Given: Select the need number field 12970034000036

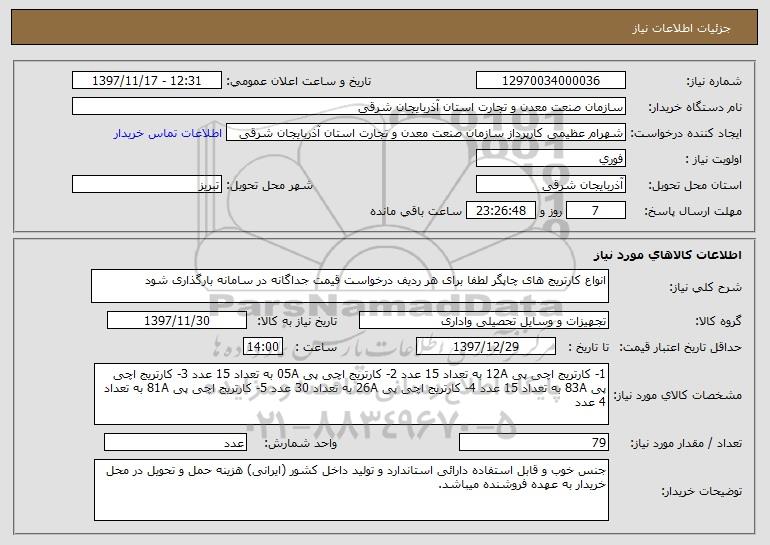Looking at the screenshot, I should tap(550, 81).
